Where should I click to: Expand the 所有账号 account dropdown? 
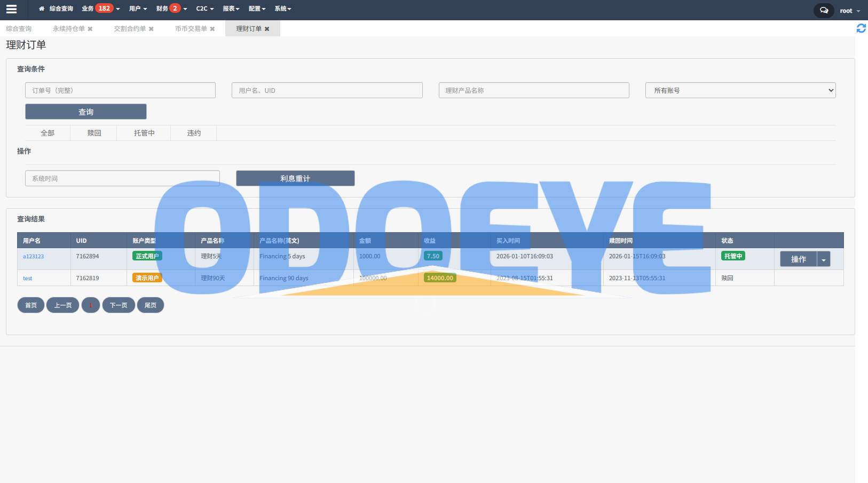tap(740, 90)
